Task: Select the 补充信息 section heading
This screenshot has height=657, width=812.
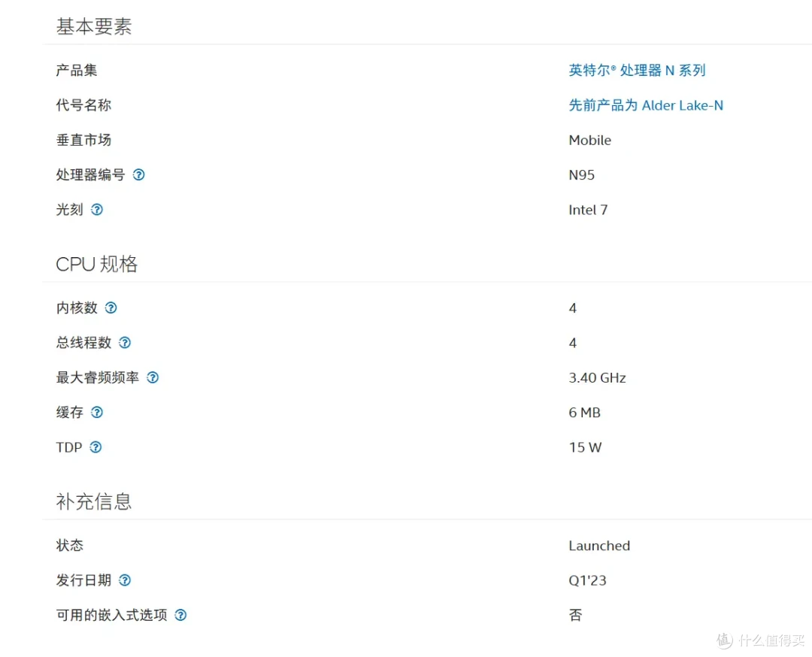Action: [94, 501]
